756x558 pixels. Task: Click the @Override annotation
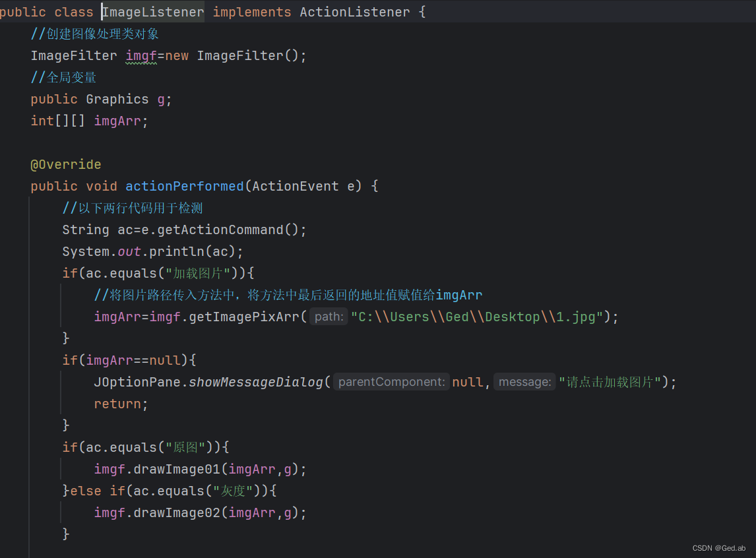tap(66, 164)
